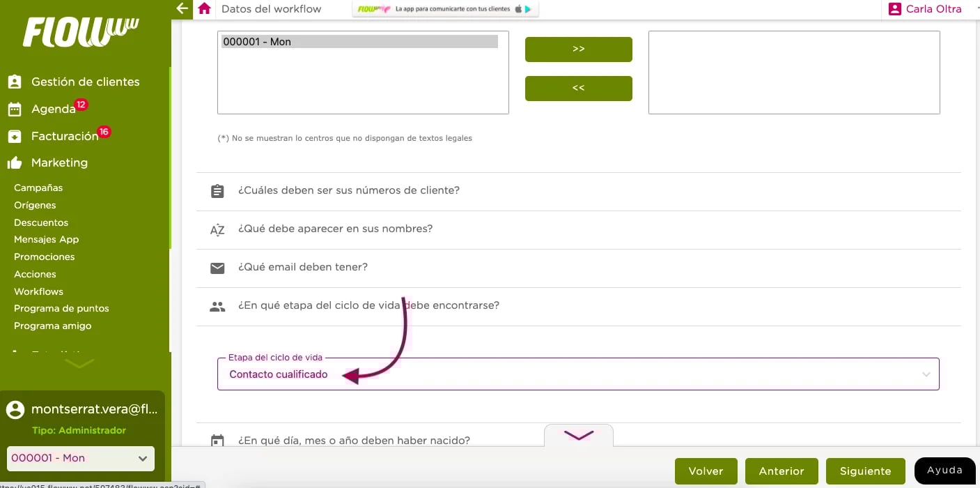Go to Programa de puntos submenu
This screenshot has width=980, height=488.
(x=61, y=308)
